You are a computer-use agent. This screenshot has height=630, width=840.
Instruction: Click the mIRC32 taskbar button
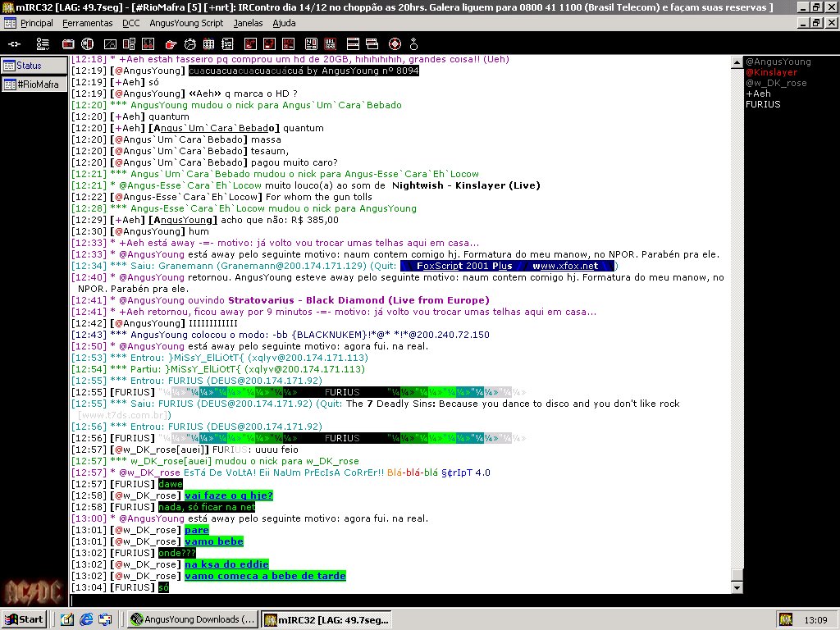click(x=326, y=619)
